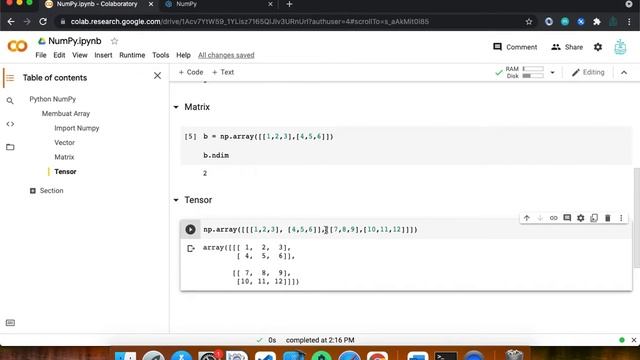
Task: Open the Files folder sidebar icon
Action: point(10,147)
